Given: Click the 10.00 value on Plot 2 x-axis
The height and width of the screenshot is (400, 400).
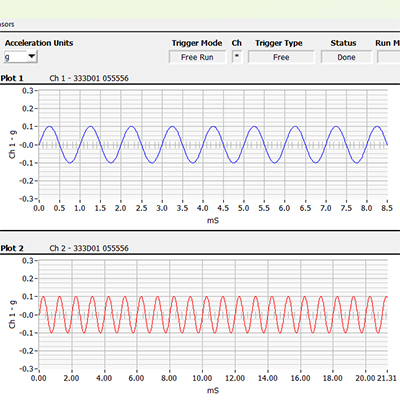Looking at the screenshot, I should click(x=202, y=378).
